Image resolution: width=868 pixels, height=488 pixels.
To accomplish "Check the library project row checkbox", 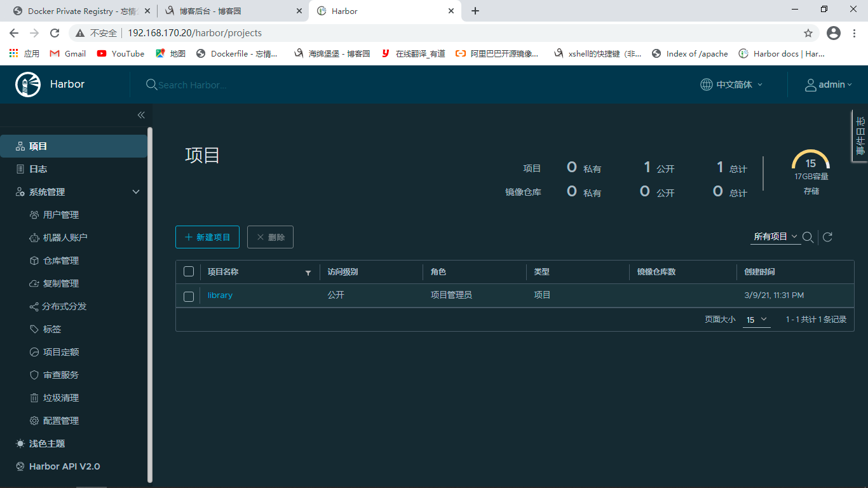I will 189,296.
